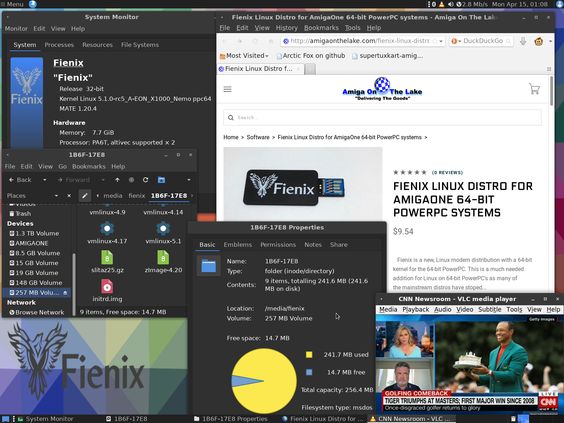Open the Emblems tab in Properties dialog
Image resolution: width=564 pixels, height=423 pixels.
[x=238, y=245]
